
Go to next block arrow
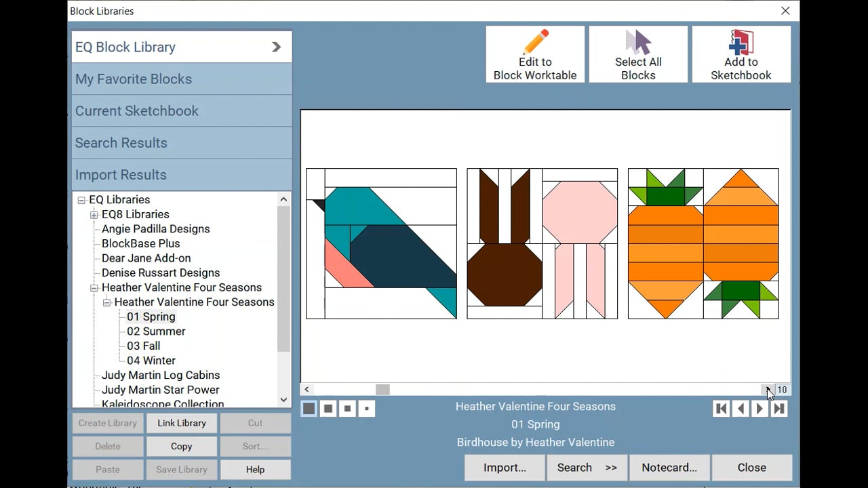(760, 409)
